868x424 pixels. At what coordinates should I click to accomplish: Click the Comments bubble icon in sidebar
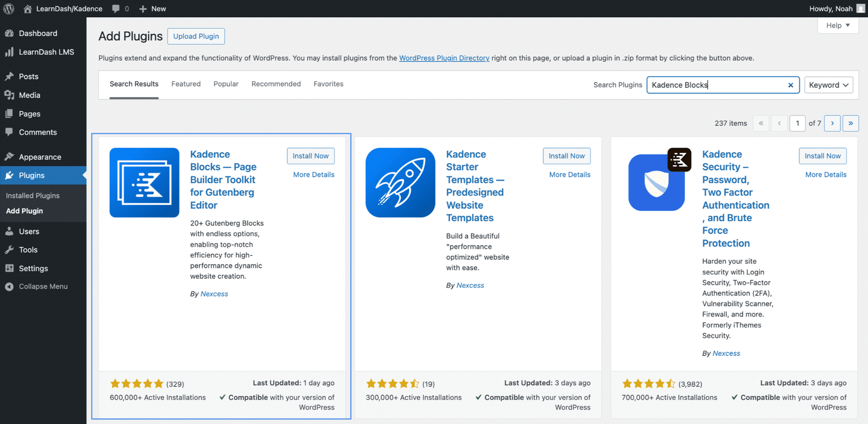coord(9,132)
